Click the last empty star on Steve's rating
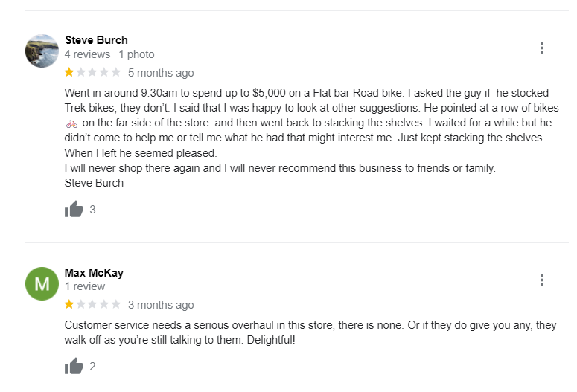Image resolution: width=577 pixels, height=392 pixels. [x=115, y=73]
